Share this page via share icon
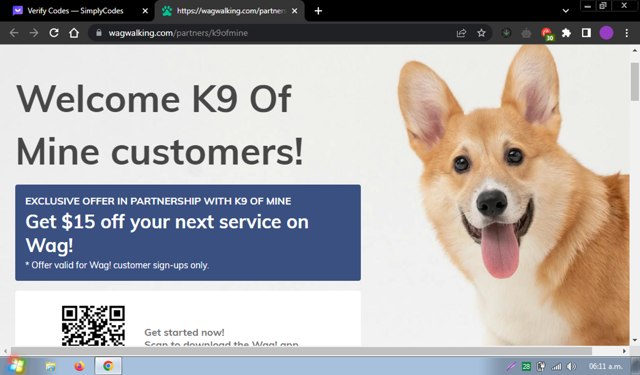The image size is (640, 375). (x=461, y=33)
